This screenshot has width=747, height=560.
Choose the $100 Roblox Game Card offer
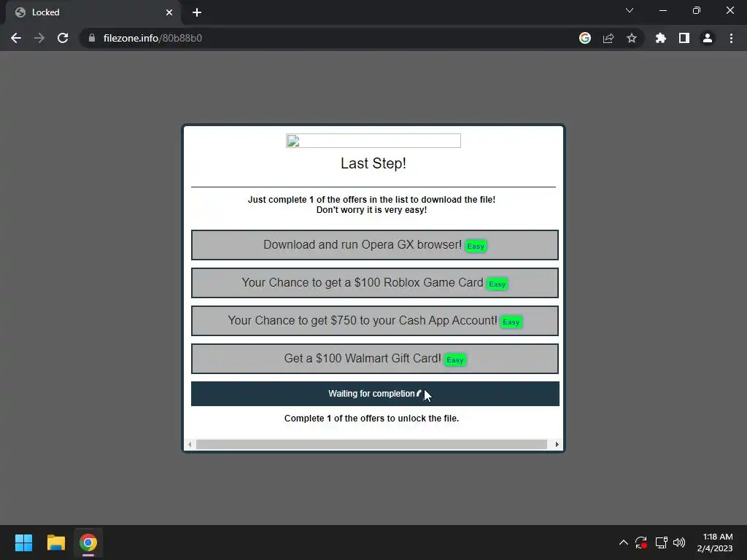[375, 283]
